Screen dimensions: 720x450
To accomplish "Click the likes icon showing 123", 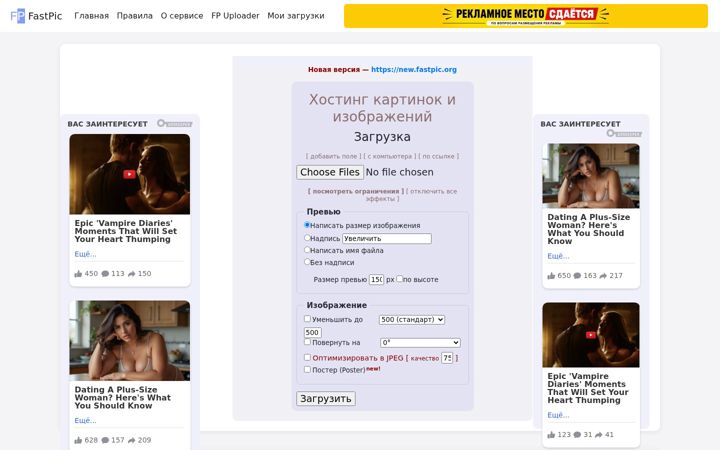I will coord(551,435).
